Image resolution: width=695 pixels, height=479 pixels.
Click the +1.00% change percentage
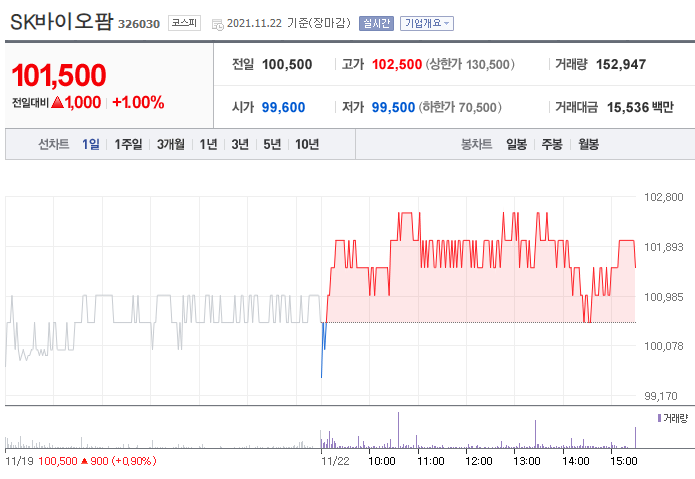138,102
